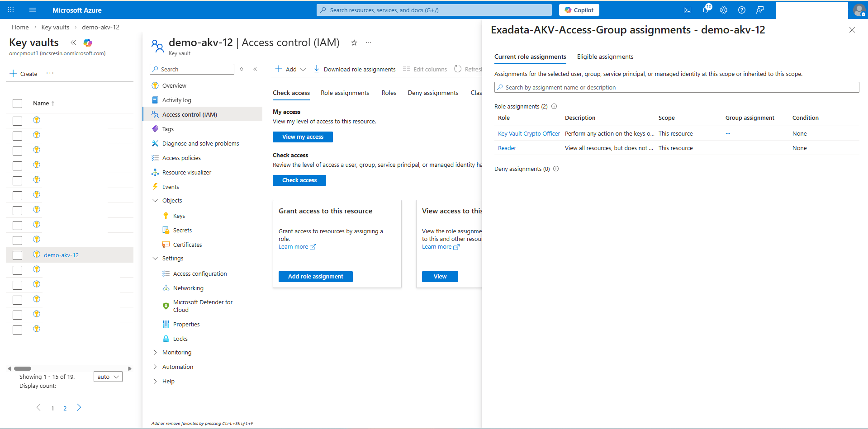868x429 pixels.
Task: Open the Secrets section icon
Action: [166, 230]
